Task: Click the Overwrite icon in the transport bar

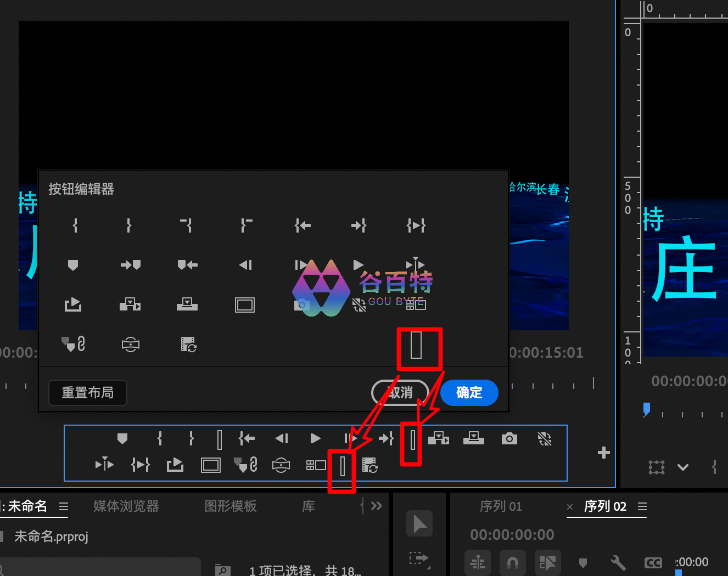Action: (x=473, y=438)
